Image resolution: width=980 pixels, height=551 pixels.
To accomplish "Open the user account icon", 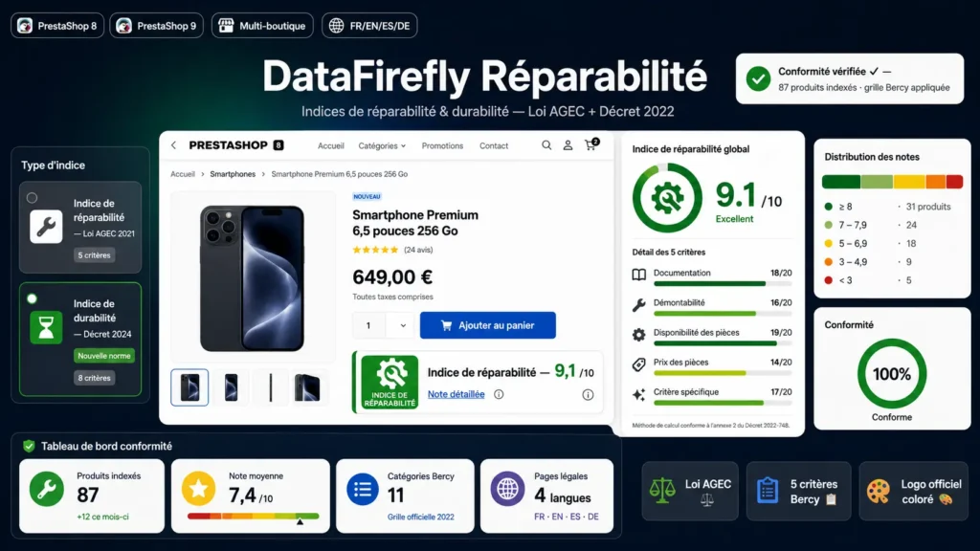I will click(x=568, y=145).
